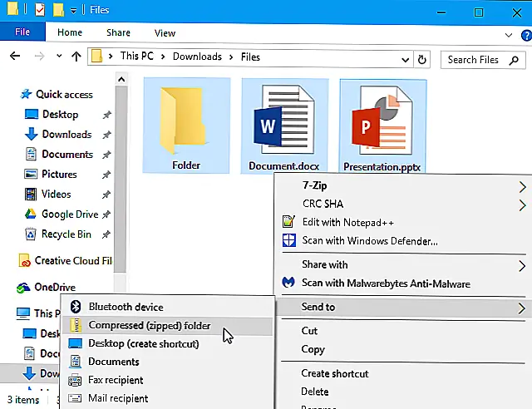Open the File menu tab
Image resolution: width=532 pixels, height=409 pixels.
click(22, 33)
